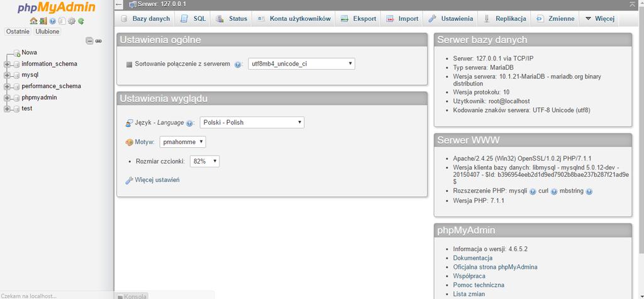Click the Status tab icon

[x=219, y=19]
